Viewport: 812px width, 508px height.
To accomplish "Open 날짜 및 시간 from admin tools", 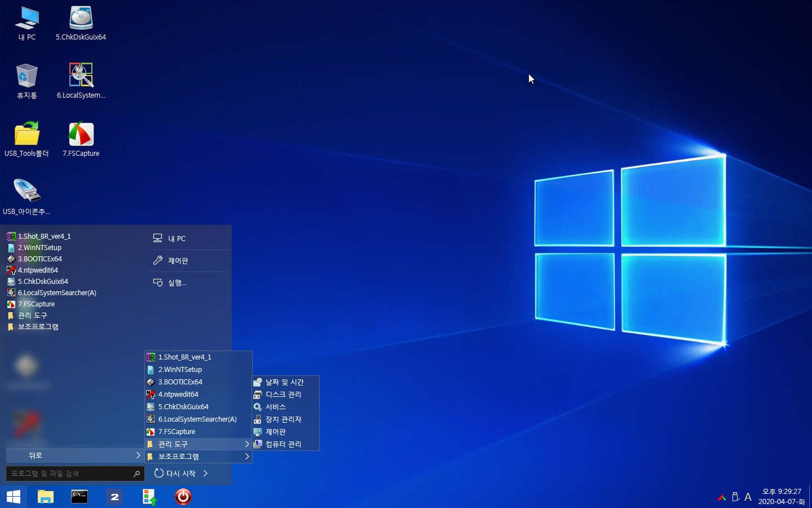I will click(x=285, y=382).
